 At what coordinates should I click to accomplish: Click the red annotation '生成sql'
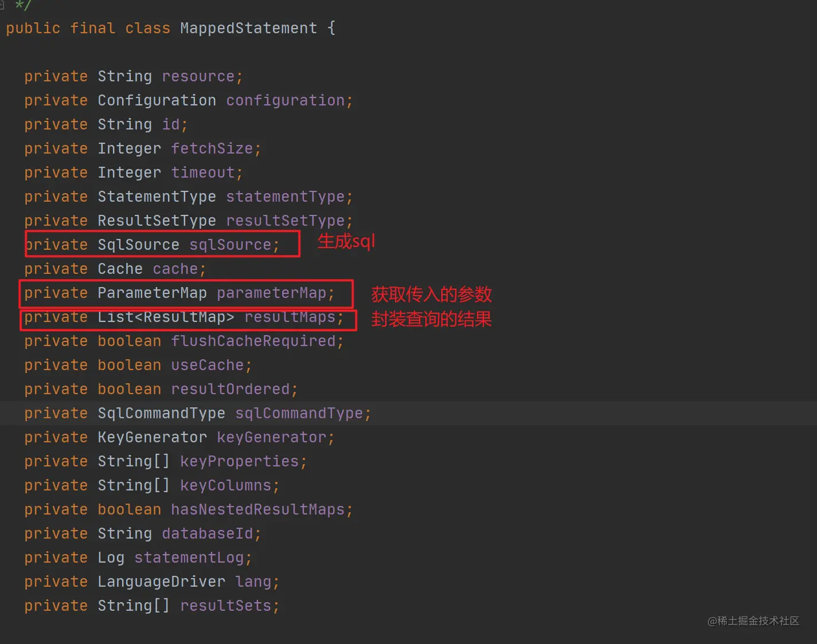(x=346, y=241)
